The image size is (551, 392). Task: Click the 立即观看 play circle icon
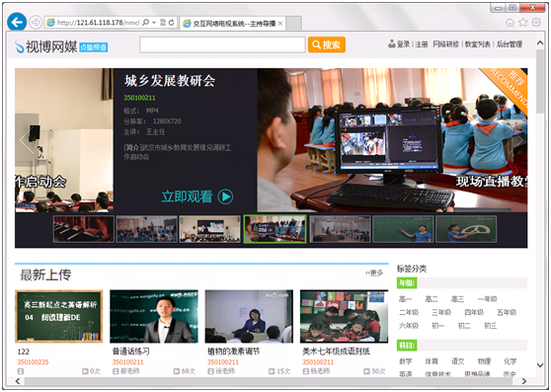[225, 196]
